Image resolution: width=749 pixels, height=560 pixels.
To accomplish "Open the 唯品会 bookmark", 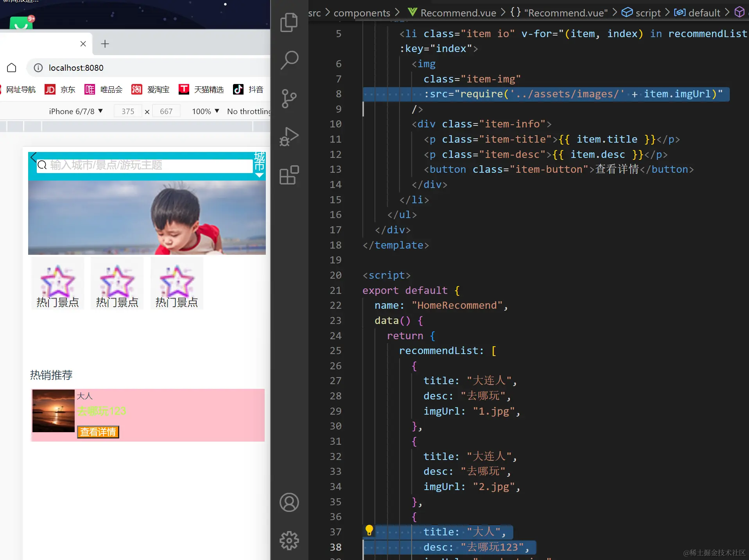I will point(104,89).
